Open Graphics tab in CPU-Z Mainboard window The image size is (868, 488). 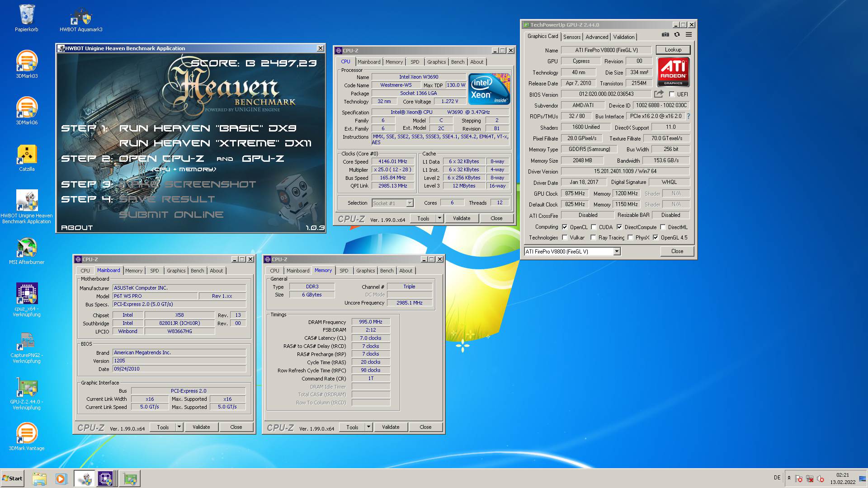tap(176, 271)
